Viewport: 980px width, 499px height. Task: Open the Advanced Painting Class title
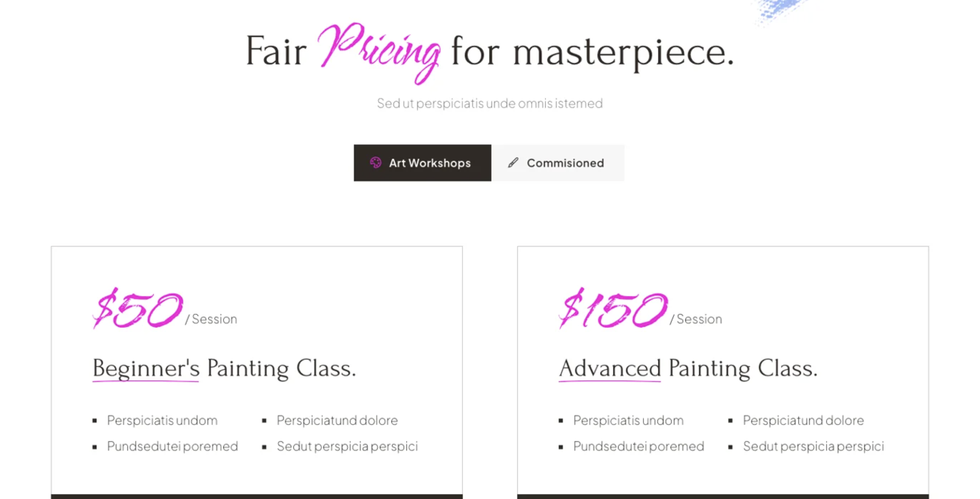pos(688,368)
